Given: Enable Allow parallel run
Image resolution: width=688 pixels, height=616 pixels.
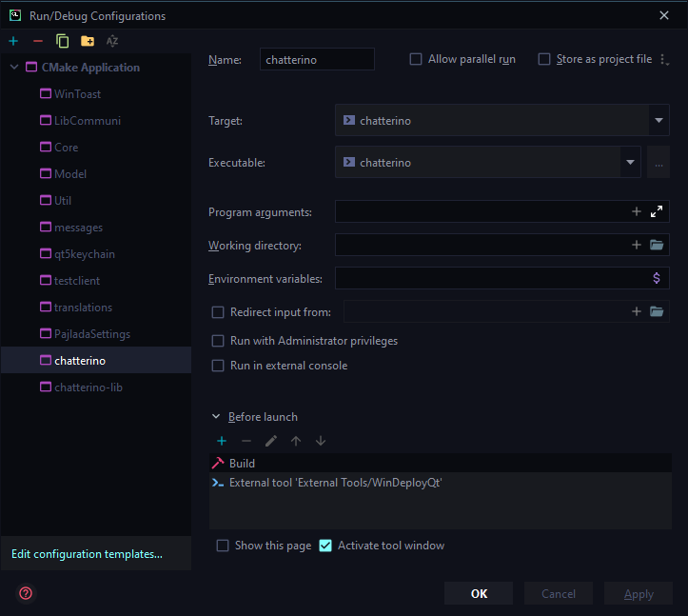Looking at the screenshot, I should point(416,59).
